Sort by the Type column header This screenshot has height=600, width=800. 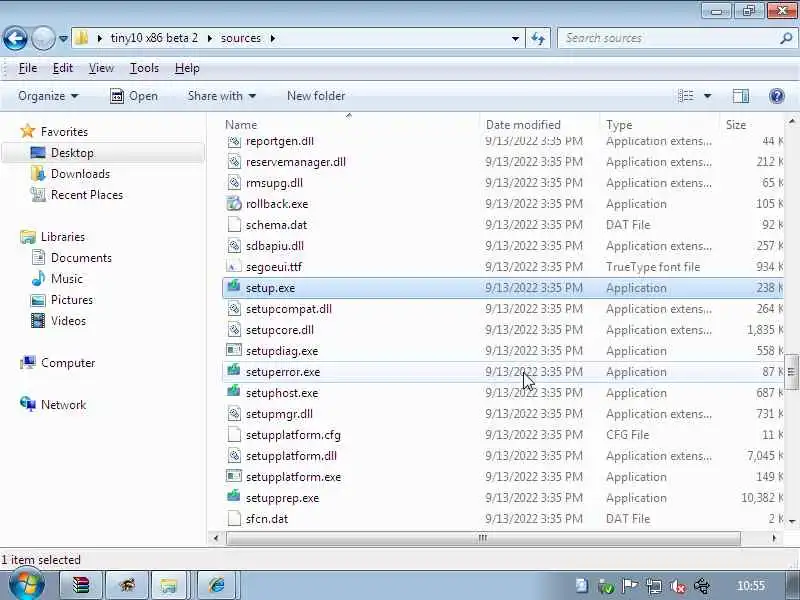point(619,124)
